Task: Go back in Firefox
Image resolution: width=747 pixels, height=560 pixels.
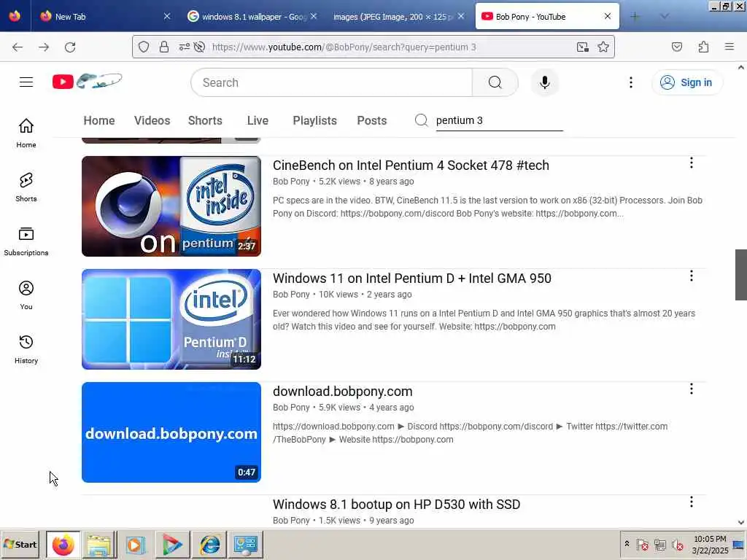Action: [18, 47]
